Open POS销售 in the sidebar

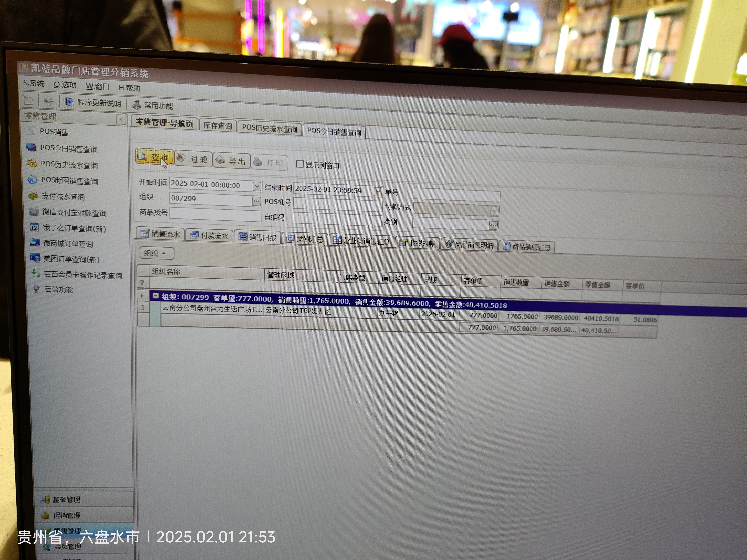click(54, 132)
